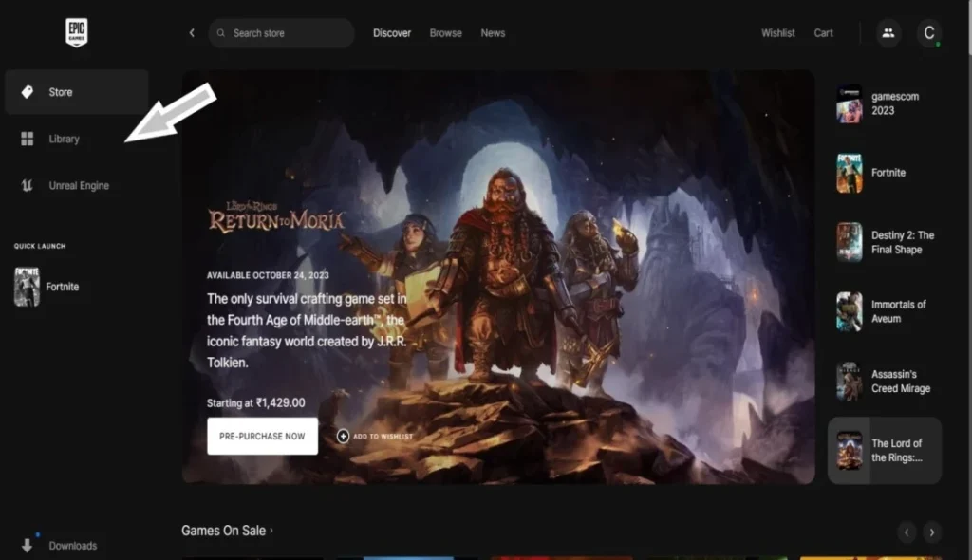Open the friends list icon
The width and height of the screenshot is (972, 560).
point(888,33)
